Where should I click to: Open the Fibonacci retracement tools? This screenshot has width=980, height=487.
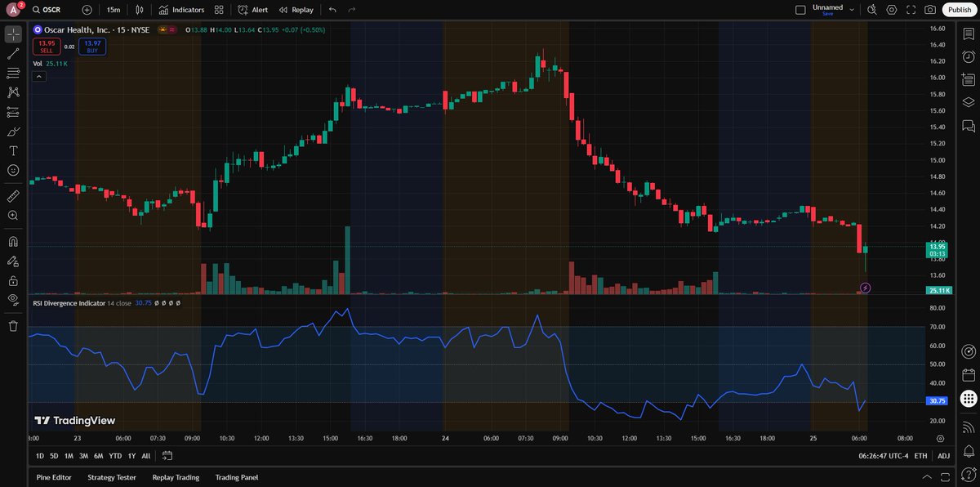(13, 74)
